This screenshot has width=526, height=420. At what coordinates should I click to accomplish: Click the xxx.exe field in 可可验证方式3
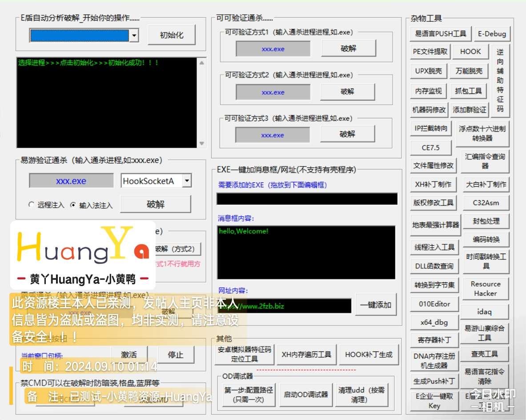click(x=273, y=135)
